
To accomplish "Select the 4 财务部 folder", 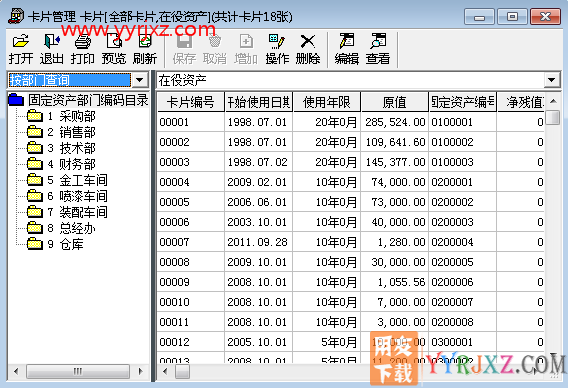I will 61,164.
